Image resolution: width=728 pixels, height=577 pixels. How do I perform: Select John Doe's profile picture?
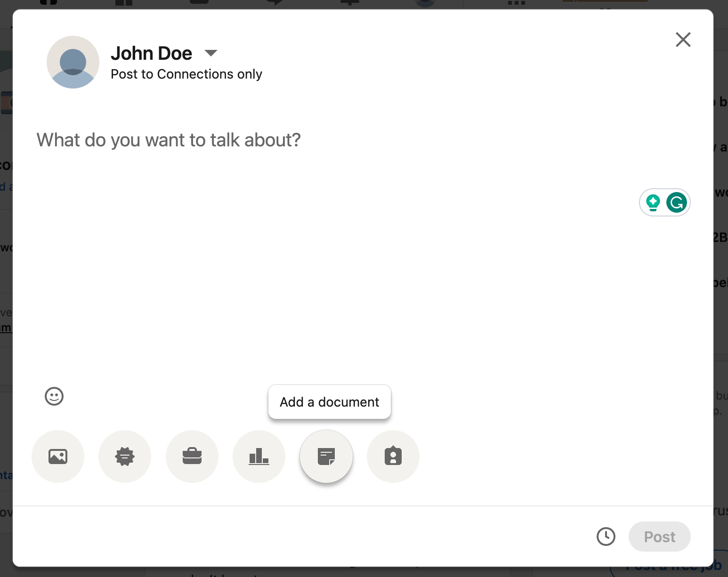[x=73, y=62]
